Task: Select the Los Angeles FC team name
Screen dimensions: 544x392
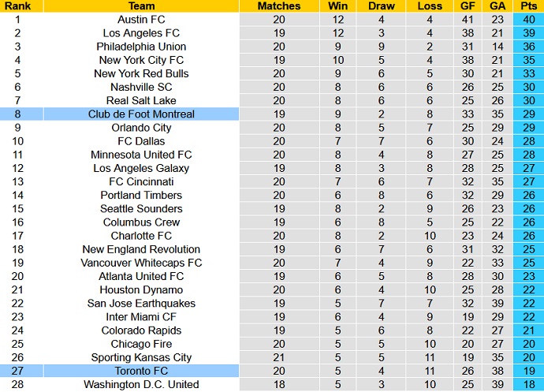Action: coord(141,32)
